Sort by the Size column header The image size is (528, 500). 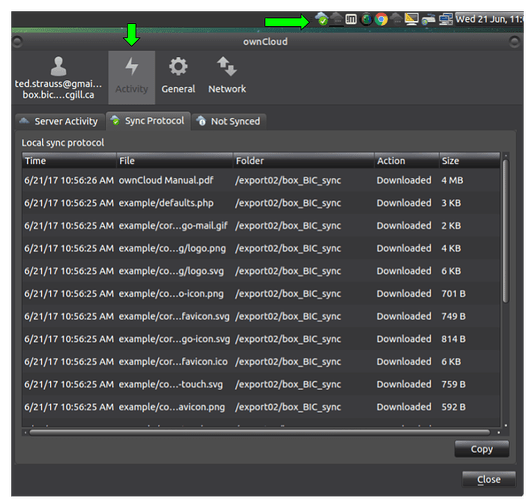[x=469, y=161]
